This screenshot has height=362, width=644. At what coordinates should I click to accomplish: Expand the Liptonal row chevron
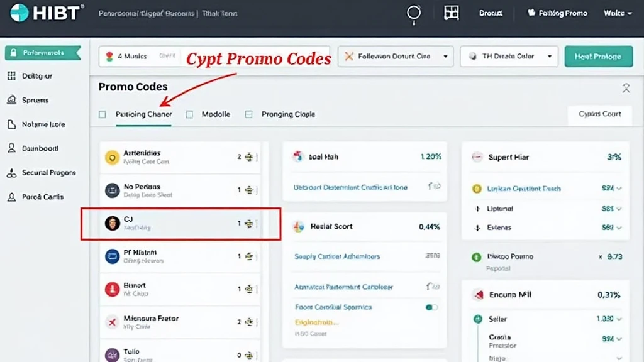coord(619,209)
